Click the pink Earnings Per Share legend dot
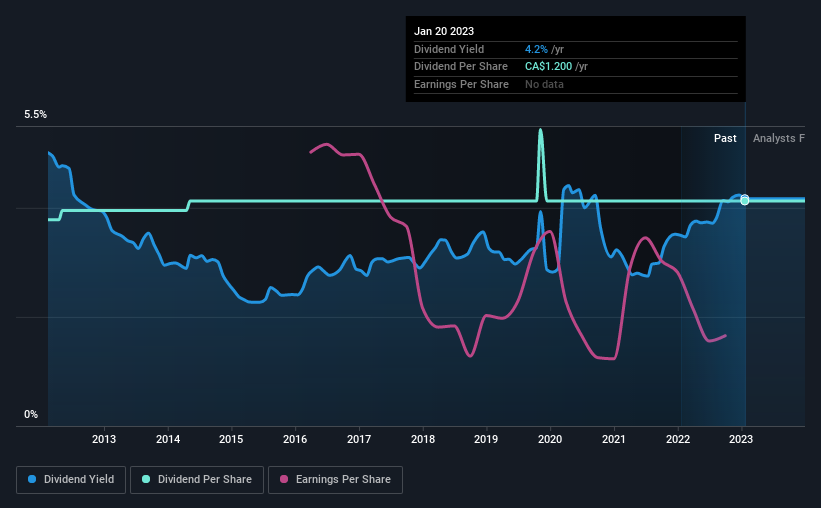This screenshot has height=508, width=821. 284,479
